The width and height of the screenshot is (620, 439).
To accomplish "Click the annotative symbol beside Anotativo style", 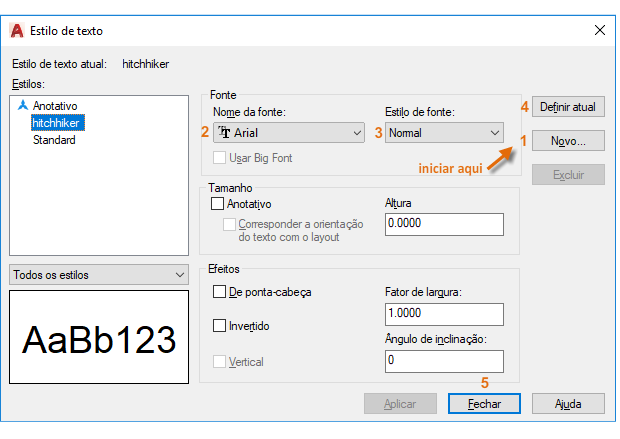I will [23, 105].
